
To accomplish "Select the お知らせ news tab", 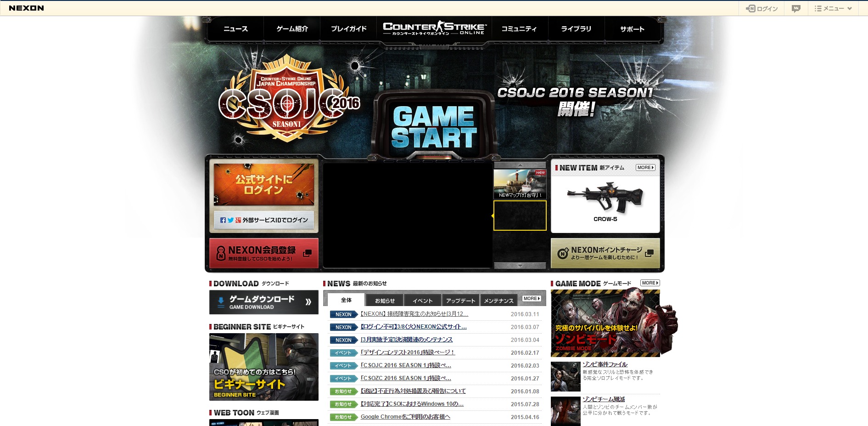I will tap(385, 301).
